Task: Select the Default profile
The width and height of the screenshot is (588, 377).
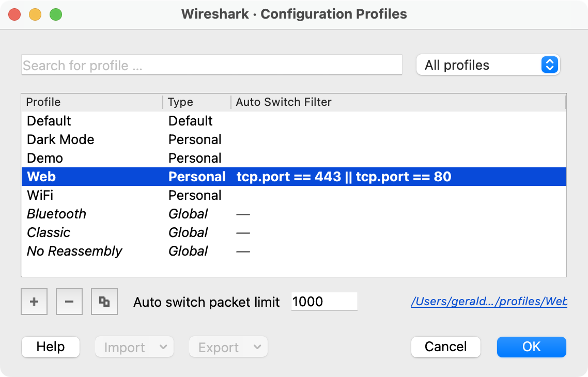Action: pyautogui.click(x=49, y=121)
